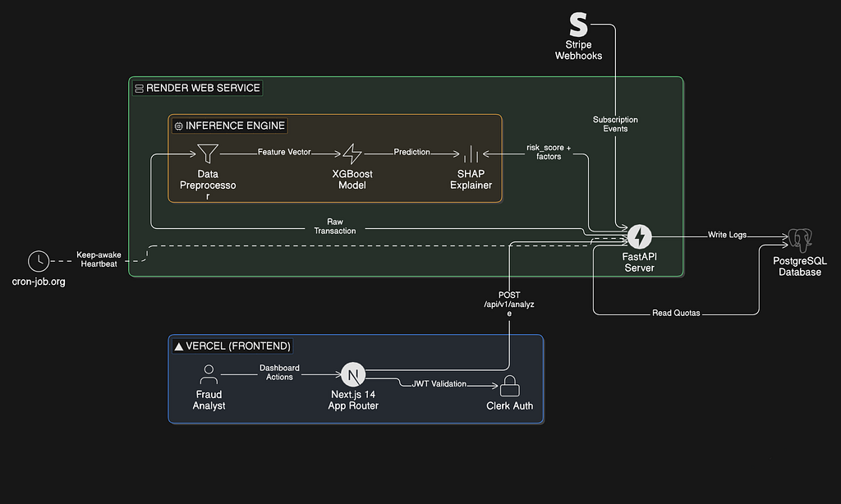Click the chip icon beside Inference Engine
This screenshot has height=504, width=841.
pyautogui.click(x=178, y=126)
